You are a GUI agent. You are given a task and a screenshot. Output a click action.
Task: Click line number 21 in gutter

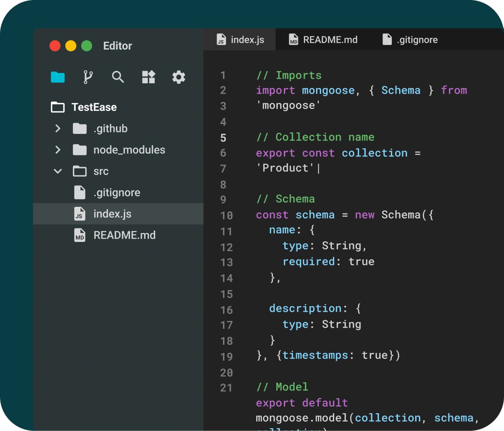point(226,388)
